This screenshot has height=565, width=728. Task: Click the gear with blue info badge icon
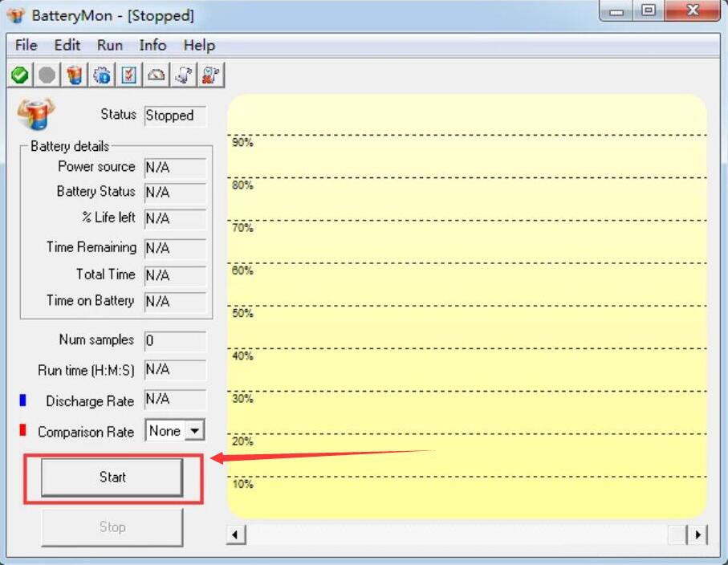click(x=102, y=75)
